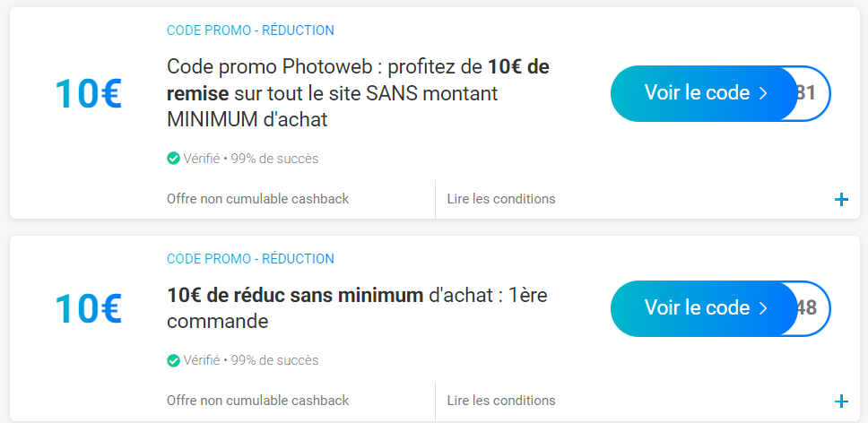
Task: Click the large 10€ amount on second offer
Action: click(x=88, y=308)
